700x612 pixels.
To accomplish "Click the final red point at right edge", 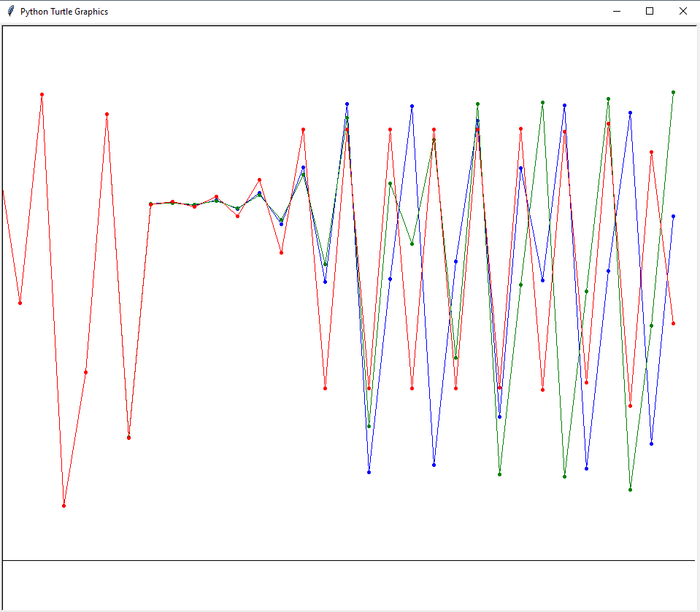I will click(x=673, y=323).
